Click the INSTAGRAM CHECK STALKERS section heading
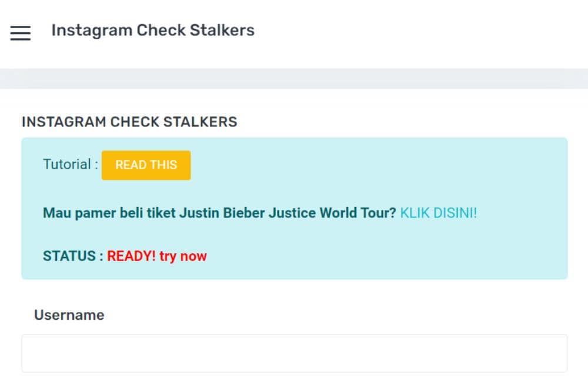The image size is (588, 392). click(x=129, y=122)
